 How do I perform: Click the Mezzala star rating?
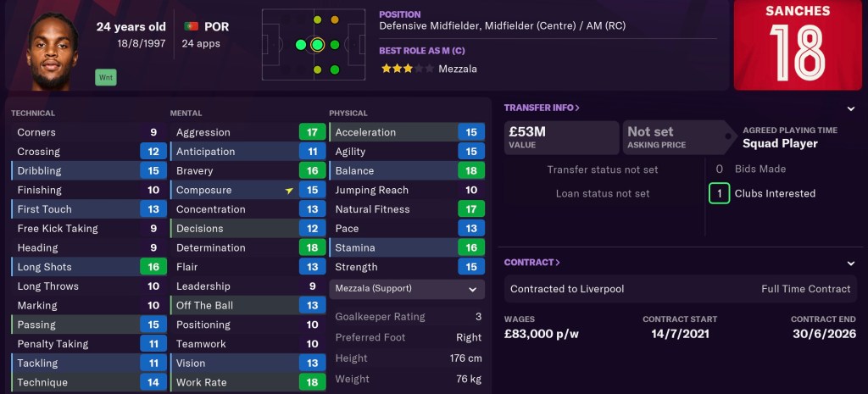tap(396, 69)
